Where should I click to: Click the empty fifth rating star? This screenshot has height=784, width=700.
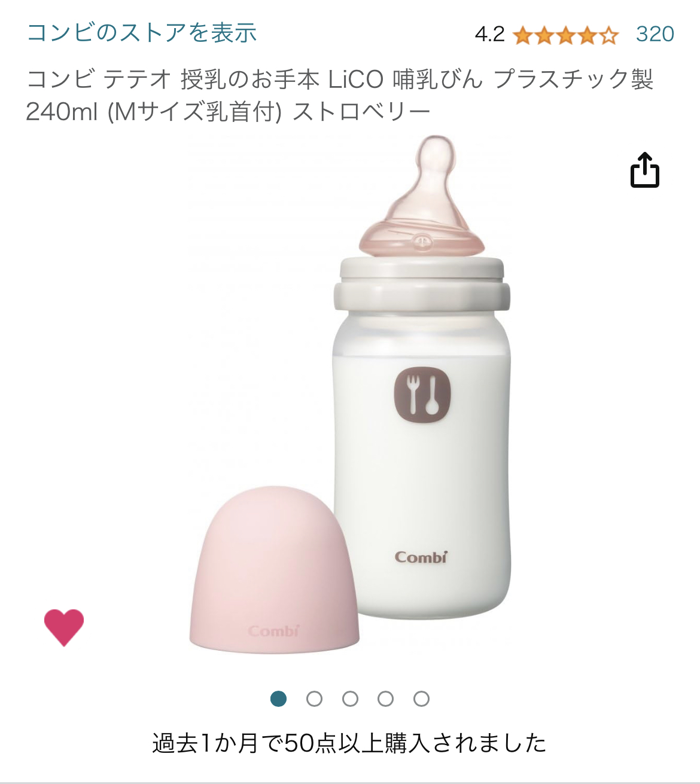tap(609, 35)
